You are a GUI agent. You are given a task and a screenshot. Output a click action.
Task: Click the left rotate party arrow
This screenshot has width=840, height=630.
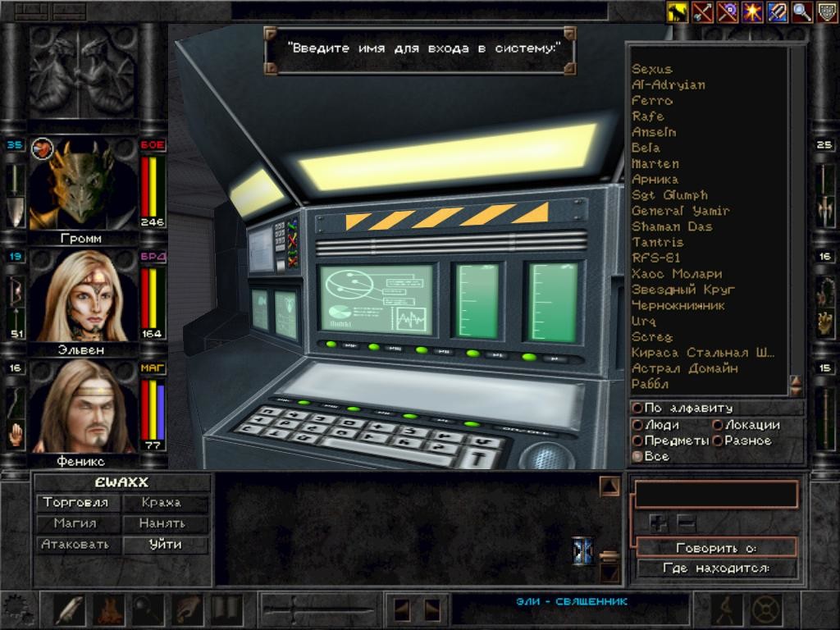(402, 609)
